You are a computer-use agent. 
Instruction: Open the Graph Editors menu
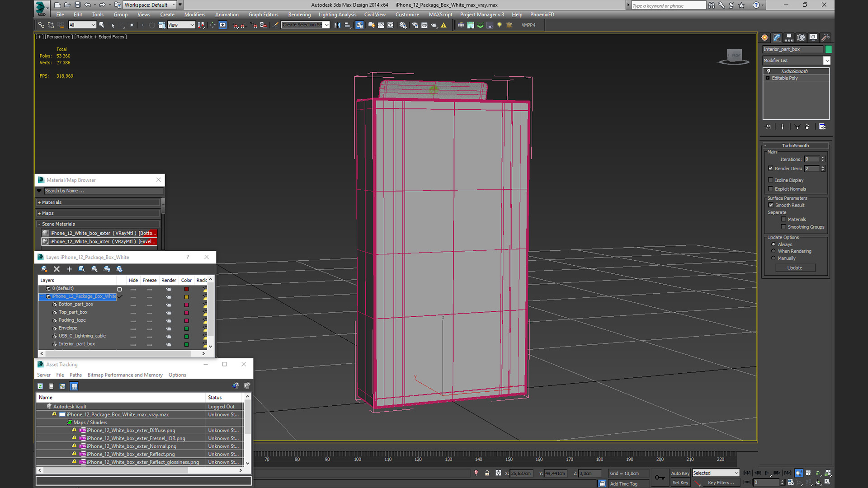click(264, 14)
